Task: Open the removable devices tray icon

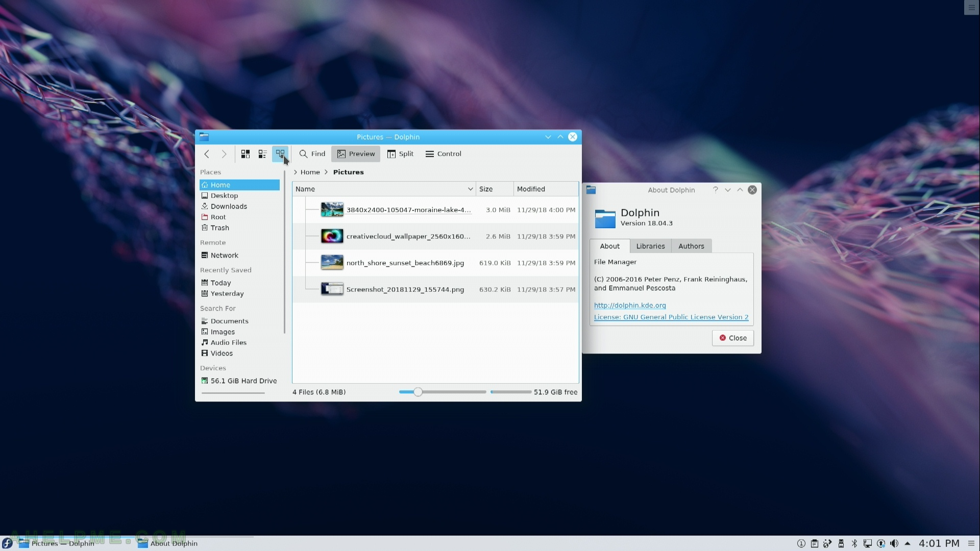Action: [841, 543]
